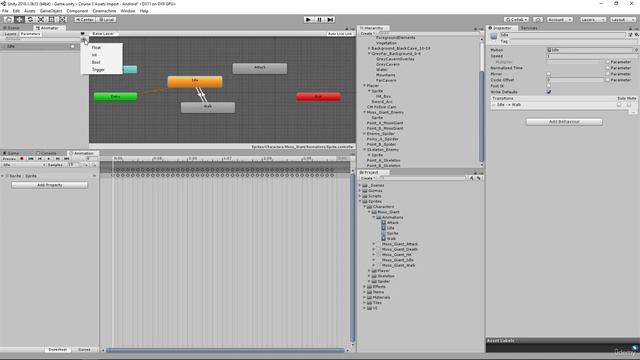Open the Project Create dropdown

367,178
